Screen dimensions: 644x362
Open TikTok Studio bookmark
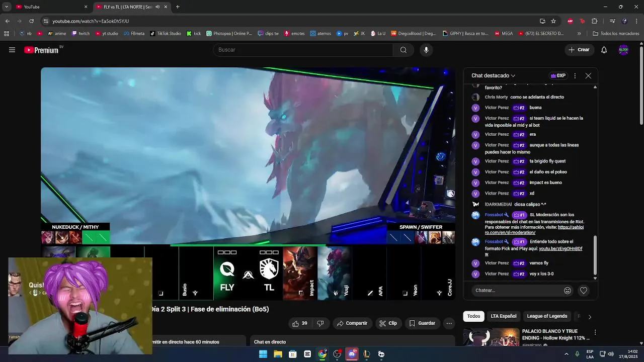tap(166, 34)
